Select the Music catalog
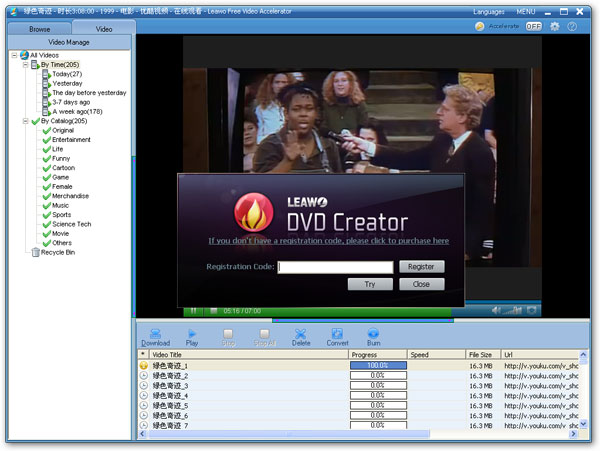600x451 pixels. (x=56, y=205)
